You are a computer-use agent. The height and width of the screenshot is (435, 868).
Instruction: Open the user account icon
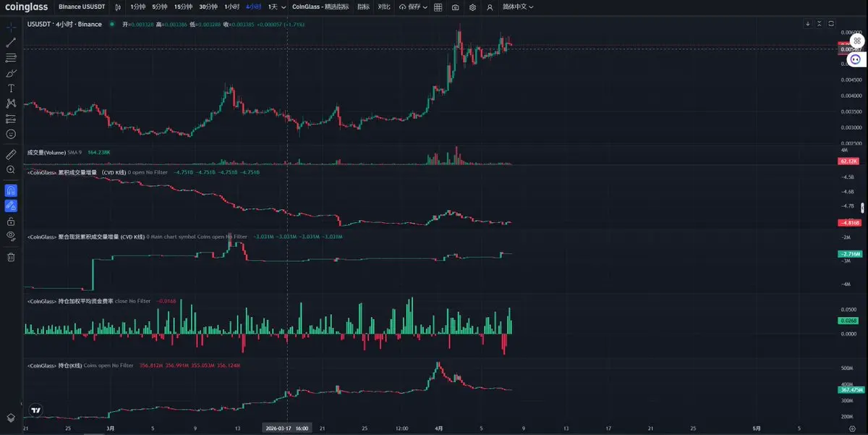490,7
